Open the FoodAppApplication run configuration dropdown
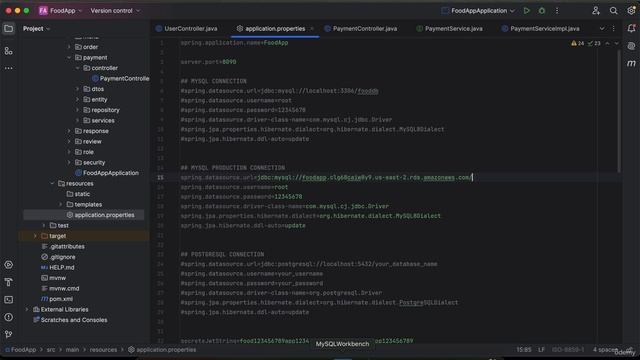The image size is (640, 360). click(x=478, y=11)
